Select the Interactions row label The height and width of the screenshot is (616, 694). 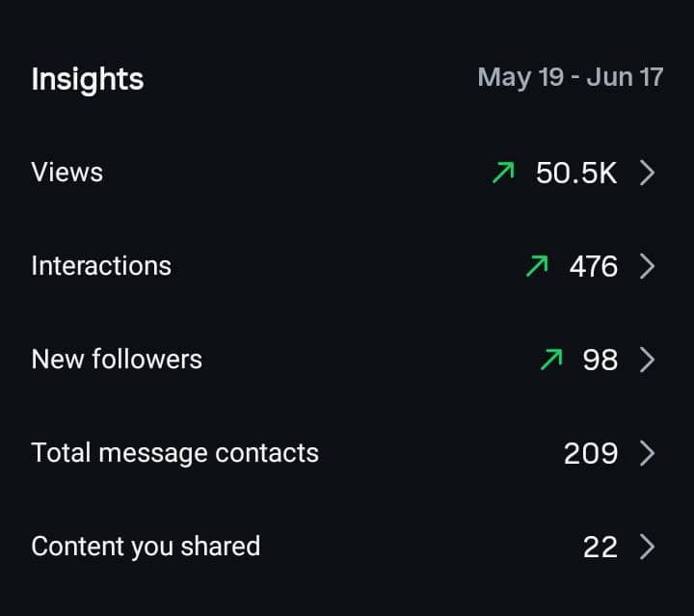101,266
